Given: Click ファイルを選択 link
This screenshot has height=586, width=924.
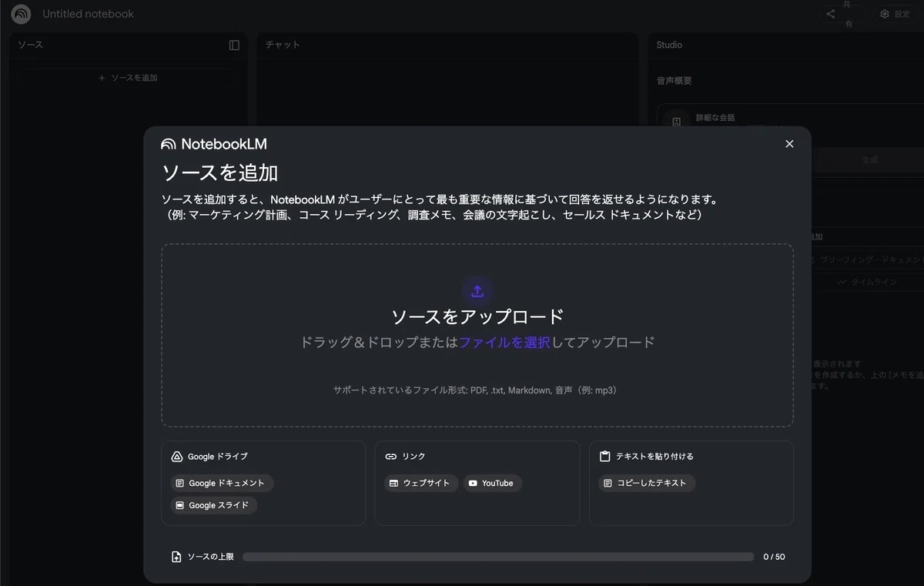Looking at the screenshot, I should (504, 342).
